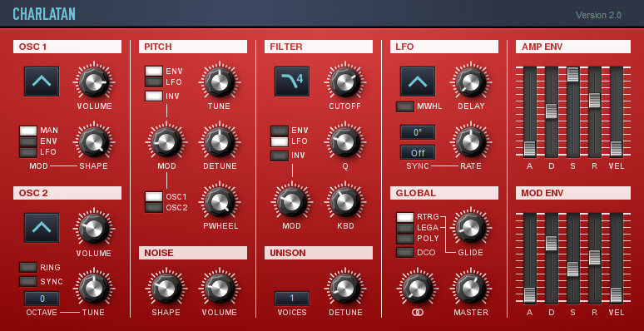Toggle Filter LFO mod switch
The image size is (644, 331).
click(x=280, y=141)
